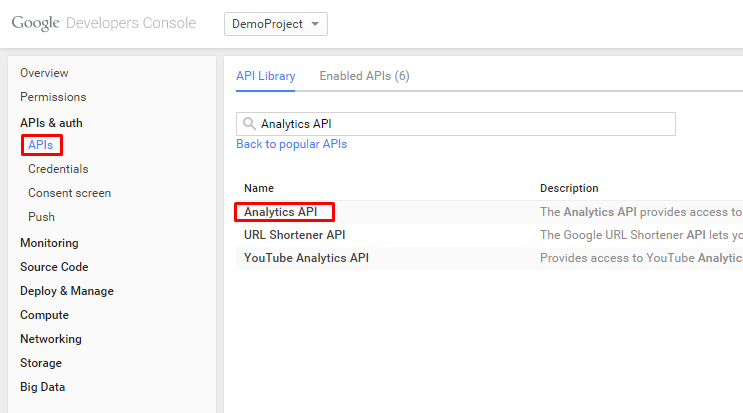
Task: Collapse the APIs & auth section
Action: point(51,123)
